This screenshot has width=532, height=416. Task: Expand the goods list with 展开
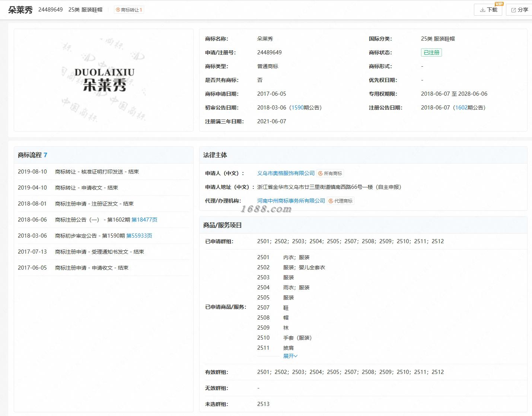click(x=290, y=356)
